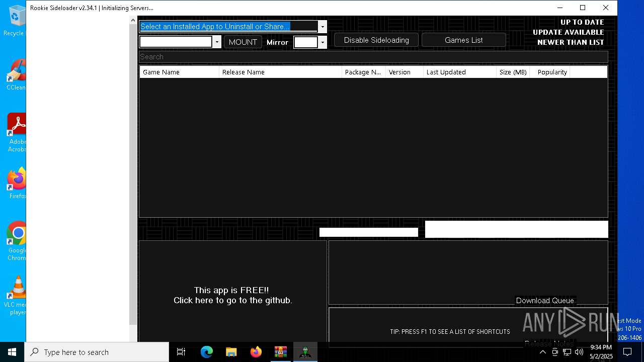Click the tip text about F1 shortcuts
The image size is (644, 362).
click(x=450, y=332)
